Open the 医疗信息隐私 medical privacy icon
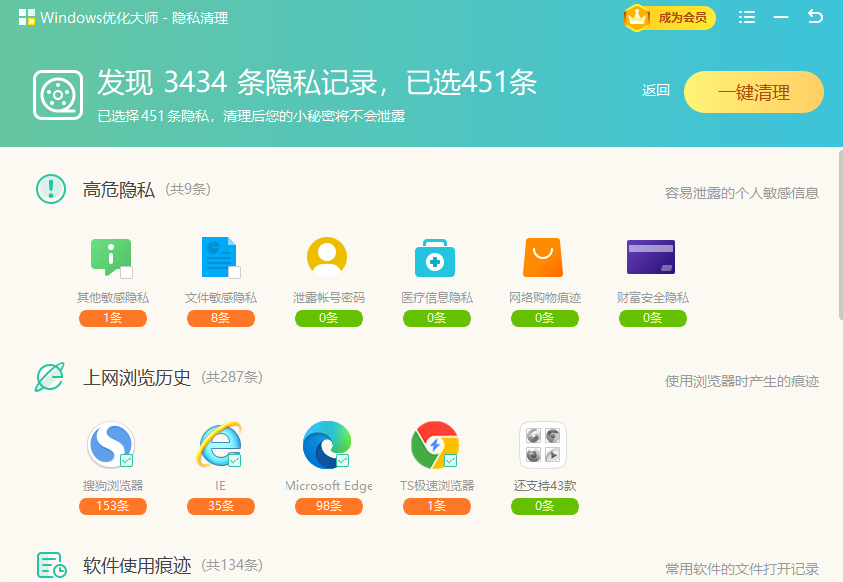 (436, 257)
